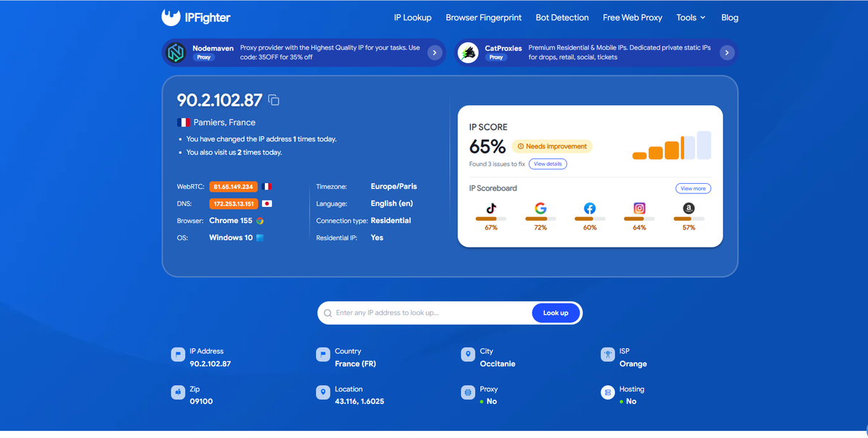Click the City location pin icon
Screen dimensions: 868x438
[467, 355]
